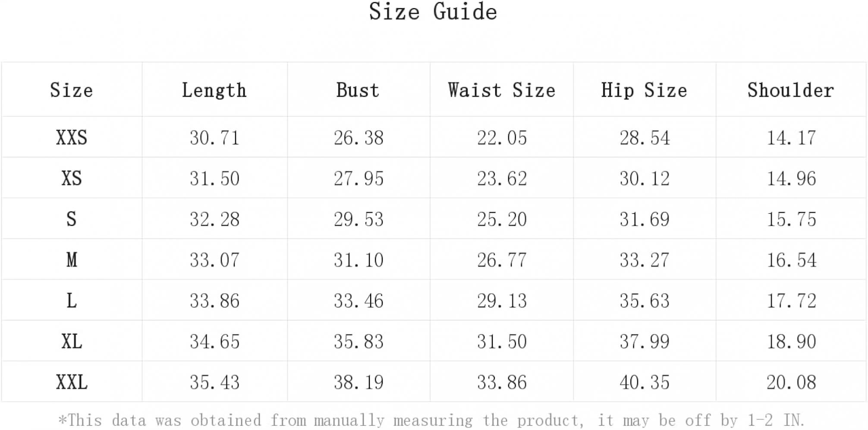Screen dimensions: 868x430
Task: Select shoulder value 18.90 for XL
Action: coord(791,341)
